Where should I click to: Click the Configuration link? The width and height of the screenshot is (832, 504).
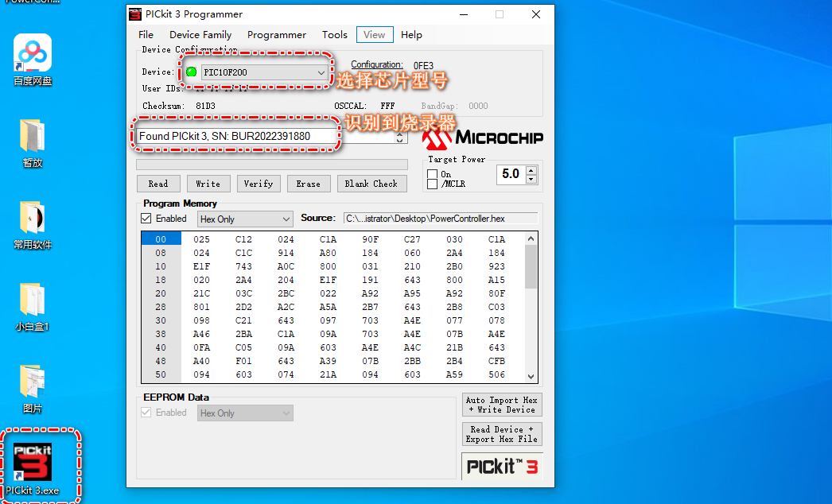[x=377, y=64]
